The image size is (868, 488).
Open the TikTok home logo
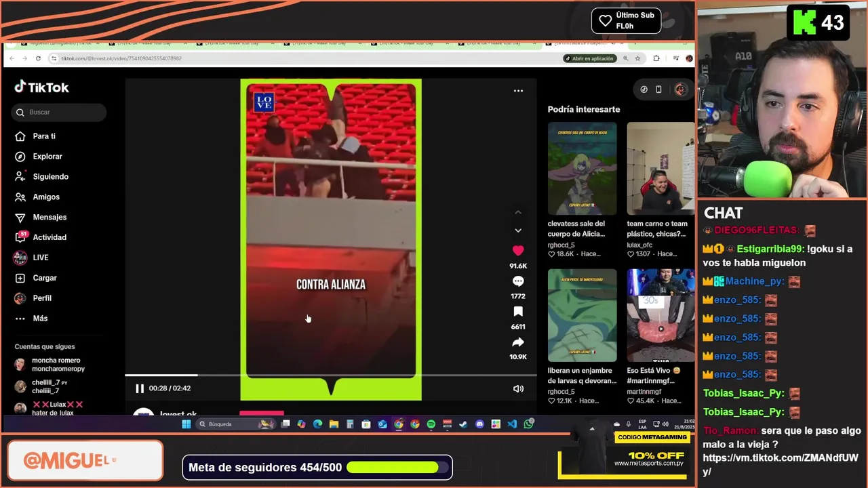(x=42, y=87)
